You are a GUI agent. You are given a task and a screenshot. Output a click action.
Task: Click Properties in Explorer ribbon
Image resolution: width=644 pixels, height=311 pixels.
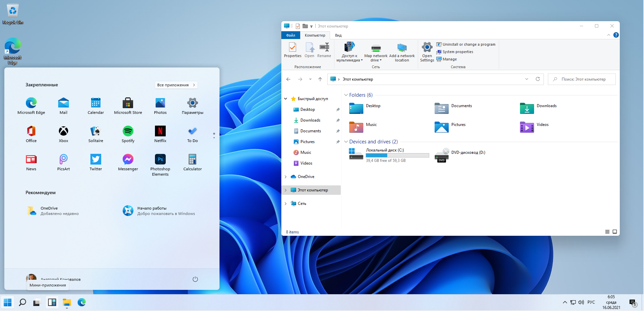point(293,50)
